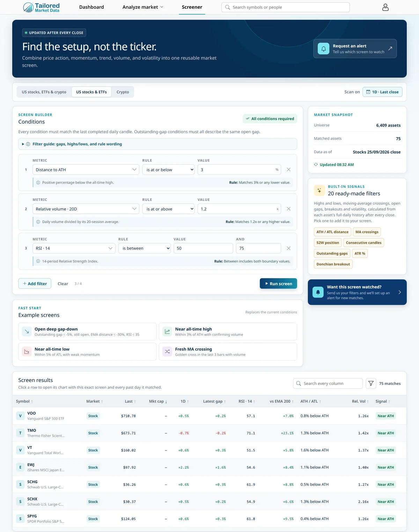Add the ATH / ATL distance signal
Image resolution: width=419 pixels, height=532 pixels.
[x=332, y=232]
